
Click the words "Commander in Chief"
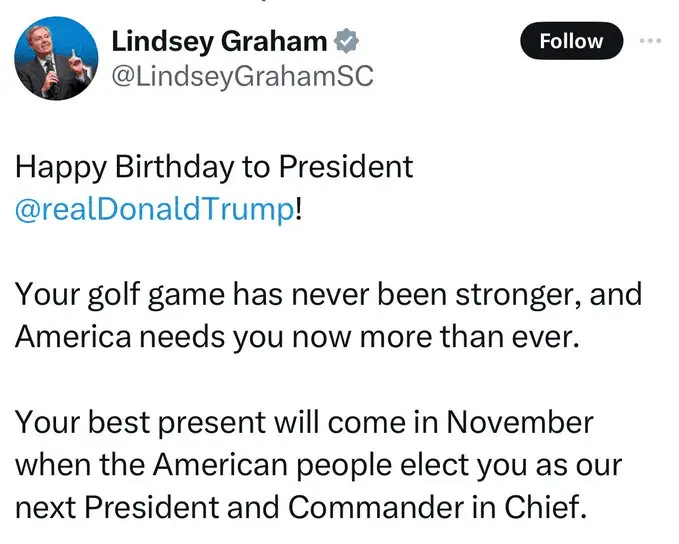point(470,508)
